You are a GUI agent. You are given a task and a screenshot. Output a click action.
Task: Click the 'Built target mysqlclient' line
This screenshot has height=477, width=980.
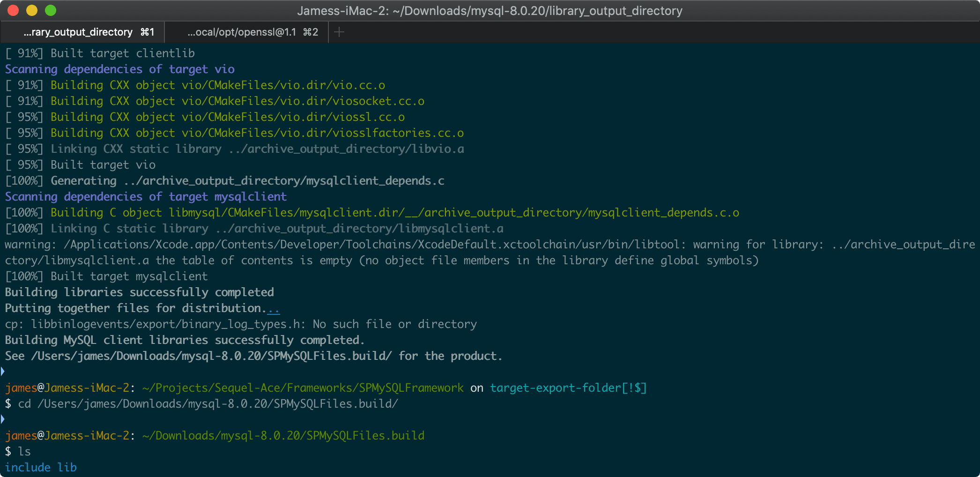(106, 276)
